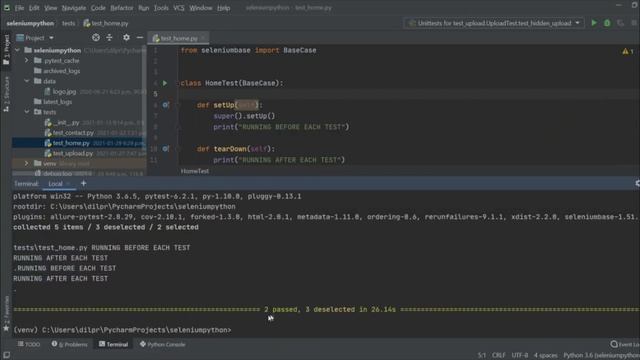Image resolution: width=640 pixels, height=360 pixels.
Task: Click the warning indicator in editor corner
Action: [x=627, y=51]
